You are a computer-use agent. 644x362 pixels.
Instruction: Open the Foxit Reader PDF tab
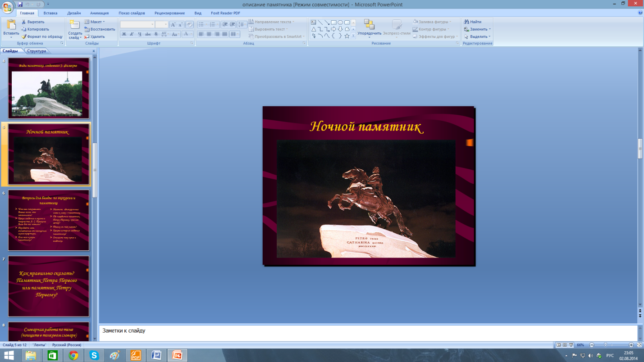pyautogui.click(x=225, y=13)
